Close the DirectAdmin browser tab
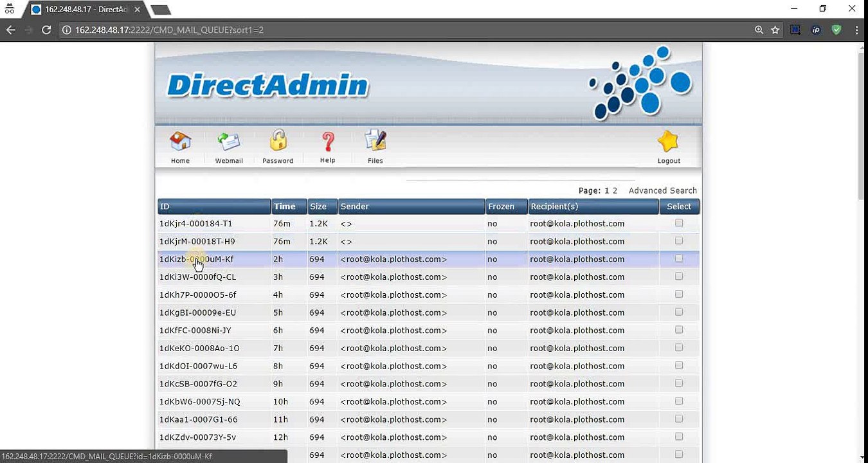The height and width of the screenshot is (463, 868). tap(137, 10)
